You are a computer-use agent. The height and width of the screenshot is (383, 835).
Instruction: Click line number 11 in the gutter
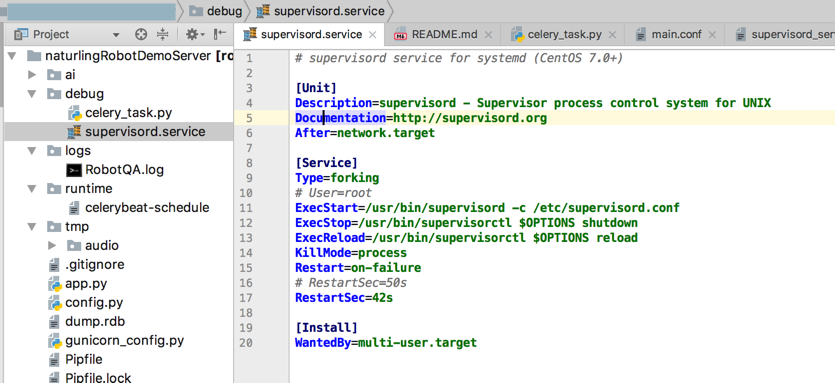pos(246,208)
